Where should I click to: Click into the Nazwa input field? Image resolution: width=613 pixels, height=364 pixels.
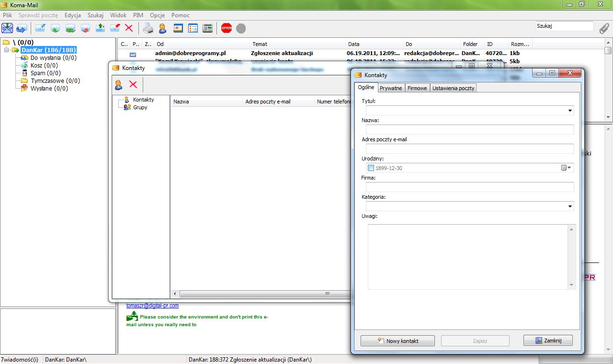click(x=470, y=130)
